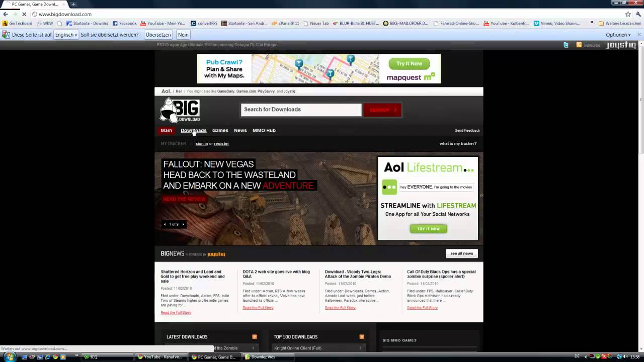This screenshot has height=362, width=644.
Task: Click the browser back arrow
Action: (x=6, y=14)
